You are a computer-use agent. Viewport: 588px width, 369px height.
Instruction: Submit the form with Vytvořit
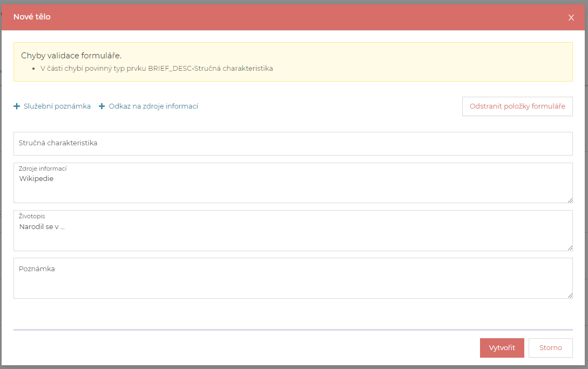pos(502,348)
